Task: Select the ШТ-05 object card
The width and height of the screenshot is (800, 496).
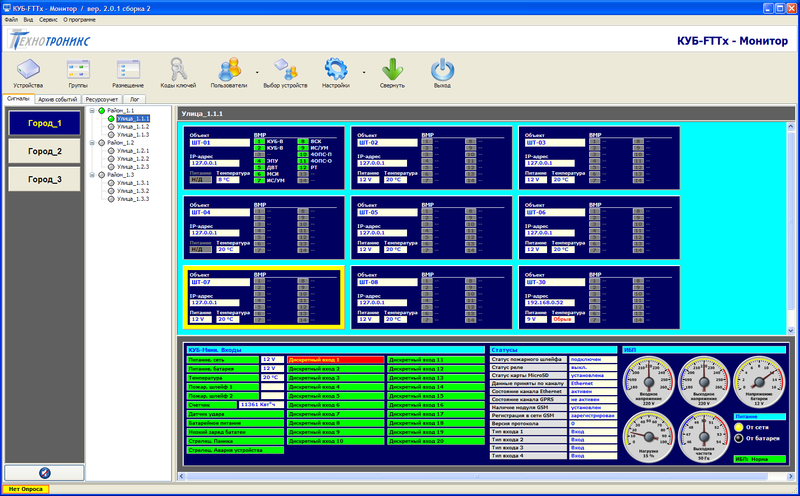Action: pyautogui.click(x=432, y=228)
